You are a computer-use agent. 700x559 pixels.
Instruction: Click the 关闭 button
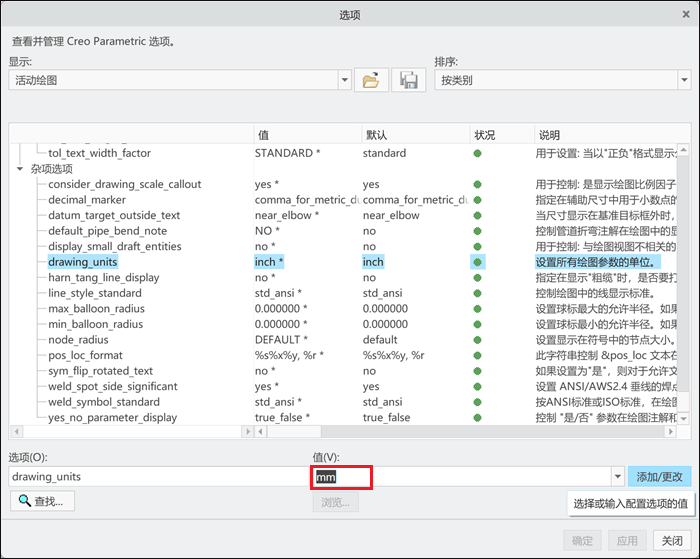(x=672, y=541)
